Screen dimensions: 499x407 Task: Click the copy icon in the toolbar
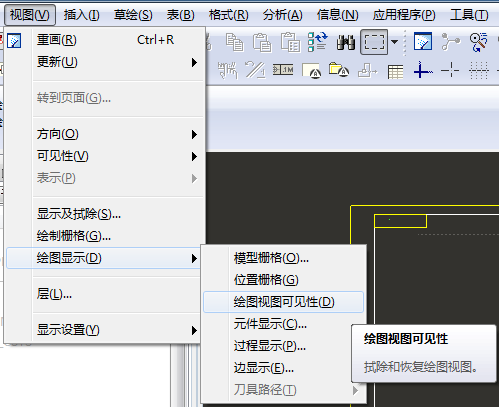click(235, 42)
